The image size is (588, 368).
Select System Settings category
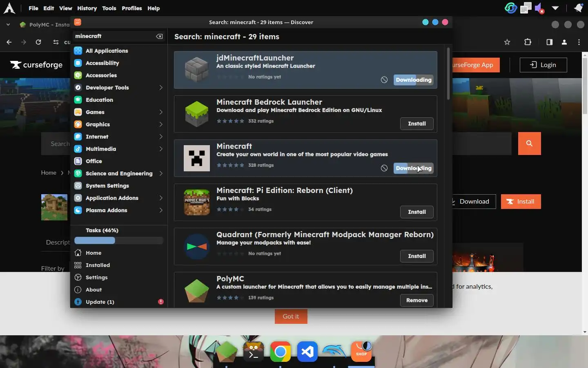click(x=118, y=186)
